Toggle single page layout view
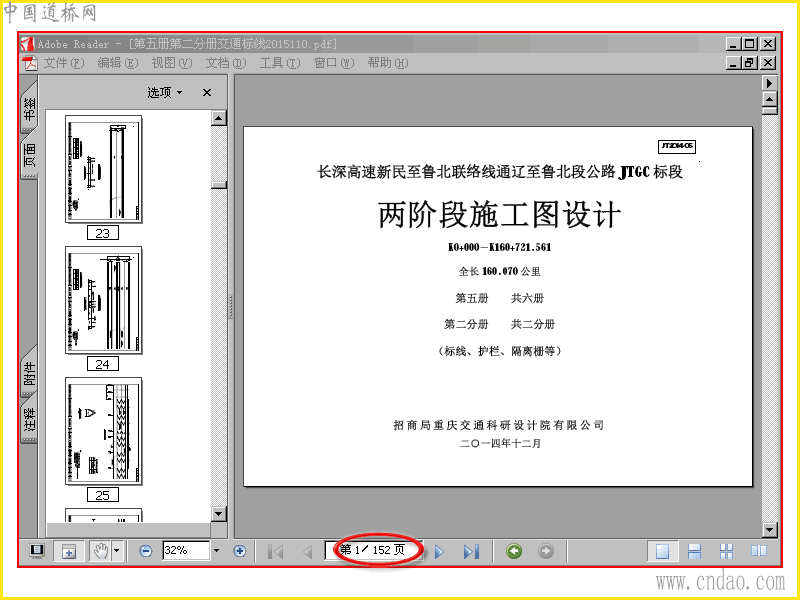 coord(662,551)
